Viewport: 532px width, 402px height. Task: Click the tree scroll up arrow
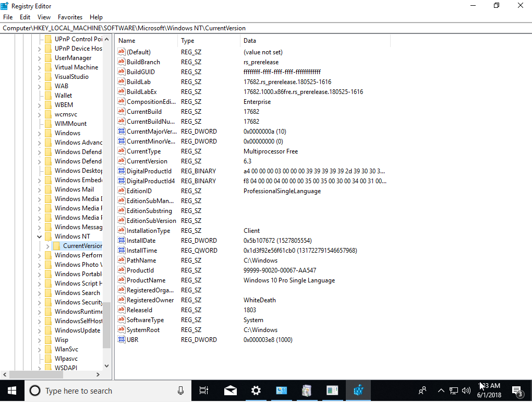click(x=106, y=39)
